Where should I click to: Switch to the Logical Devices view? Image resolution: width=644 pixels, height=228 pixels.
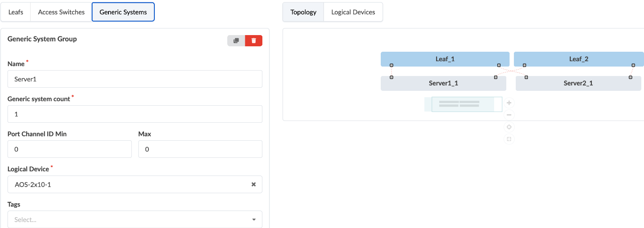coord(353,12)
